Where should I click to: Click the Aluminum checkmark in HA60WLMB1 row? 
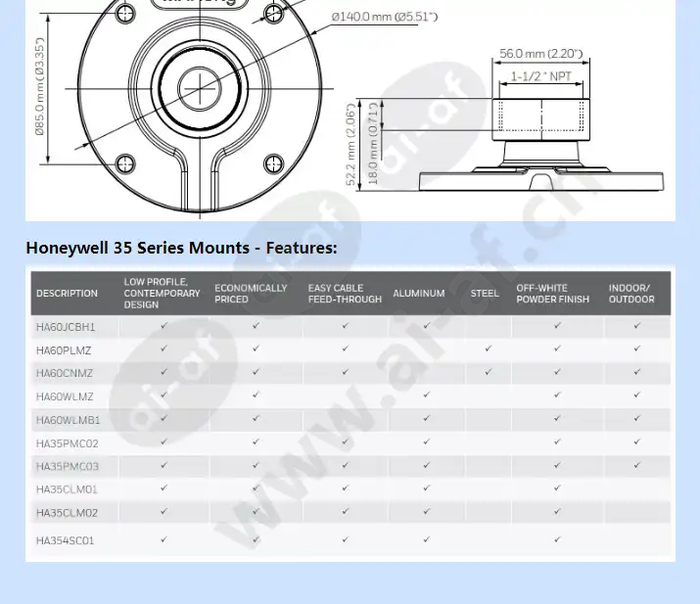(x=426, y=418)
